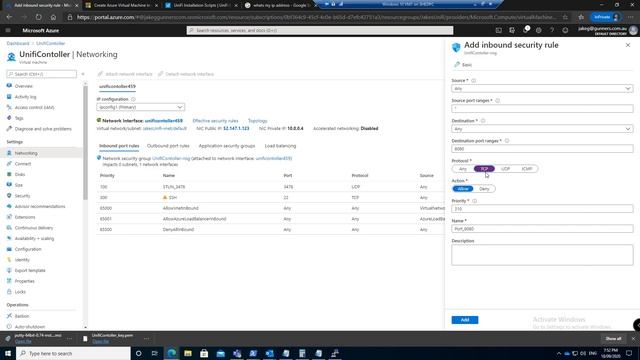Click Dashboard breadcrumb link
The image size is (640, 360).
18,43
